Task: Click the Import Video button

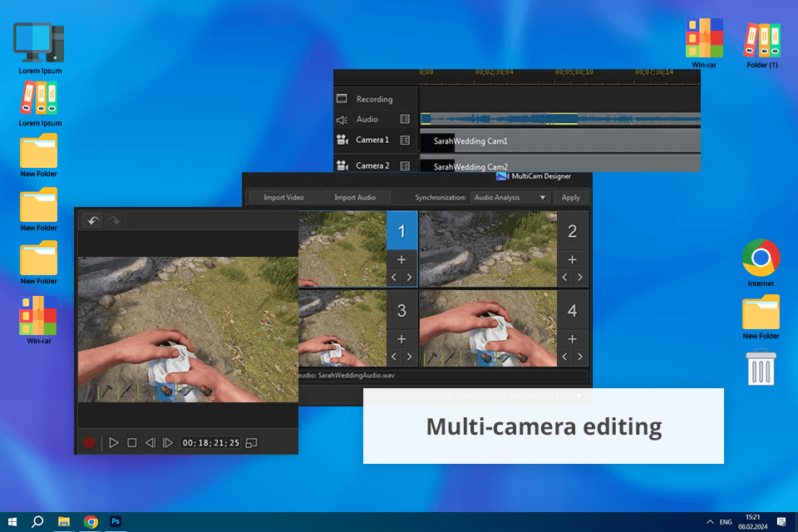Action: point(283,198)
